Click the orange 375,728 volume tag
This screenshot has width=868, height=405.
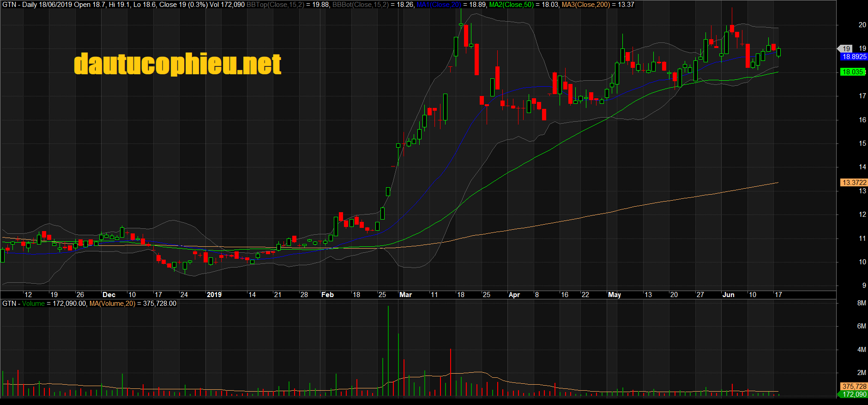(x=854, y=387)
